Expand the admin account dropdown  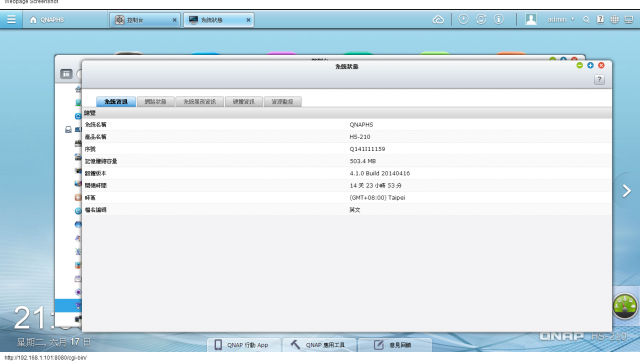(561, 19)
